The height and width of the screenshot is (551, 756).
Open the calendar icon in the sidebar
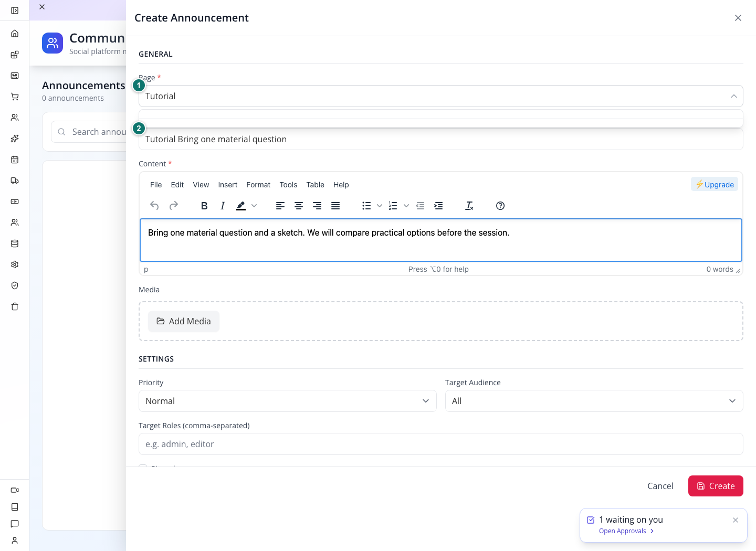[x=15, y=160]
